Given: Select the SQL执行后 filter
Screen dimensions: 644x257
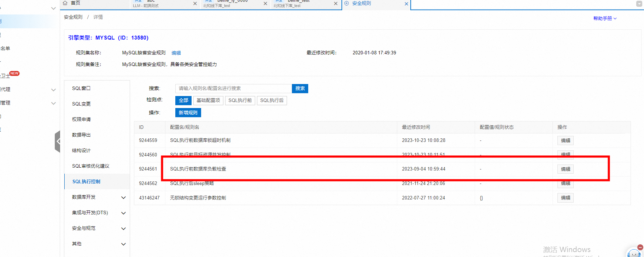Looking at the screenshot, I should tap(272, 101).
